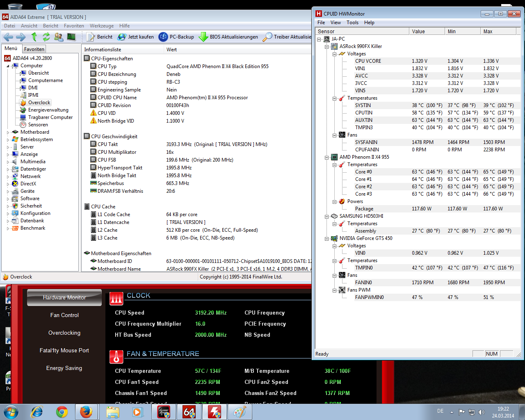Collapse SAMSUNG HD503HI node in HWMonitor
Image resolution: width=525 pixels, height=420 pixels.
pos(327,216)
